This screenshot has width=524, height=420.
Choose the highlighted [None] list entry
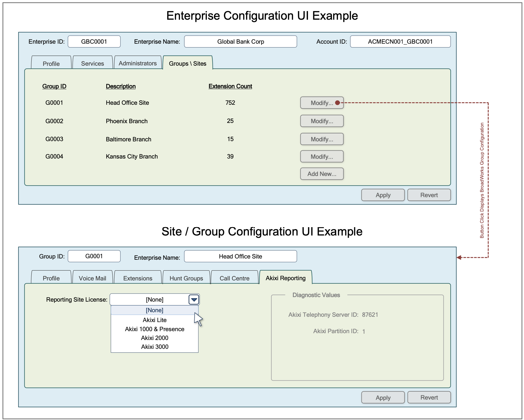[x=154, y=310]
